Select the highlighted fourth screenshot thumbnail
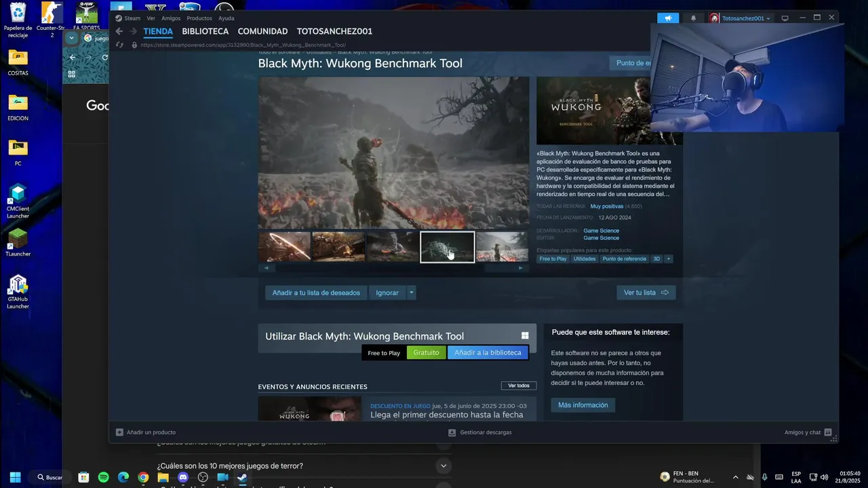 448,247
